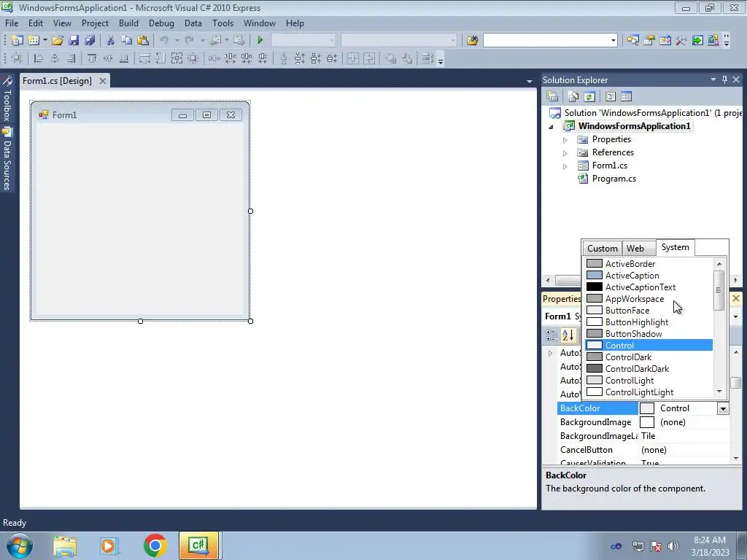Image resolution: width=747 pixels, height=560 pixels.
Task: Open Solution Explorer window position dropdown
Action: coord(713,79)
